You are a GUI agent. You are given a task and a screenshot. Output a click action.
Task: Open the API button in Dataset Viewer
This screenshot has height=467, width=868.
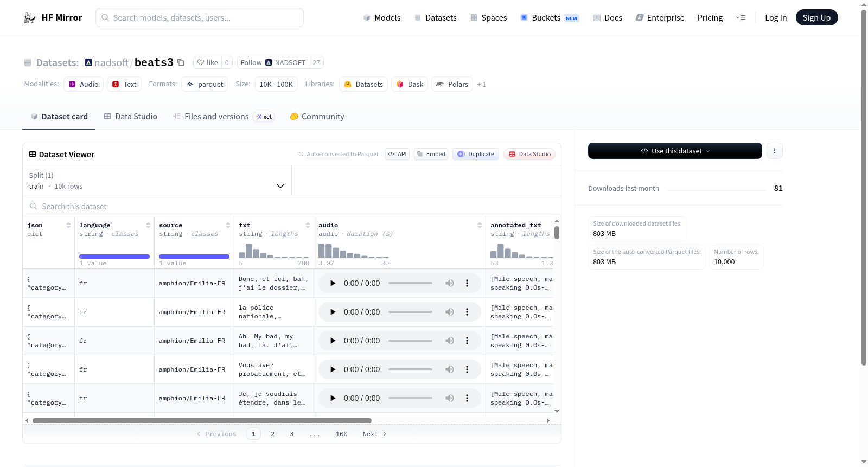click(x=397, y=154)
